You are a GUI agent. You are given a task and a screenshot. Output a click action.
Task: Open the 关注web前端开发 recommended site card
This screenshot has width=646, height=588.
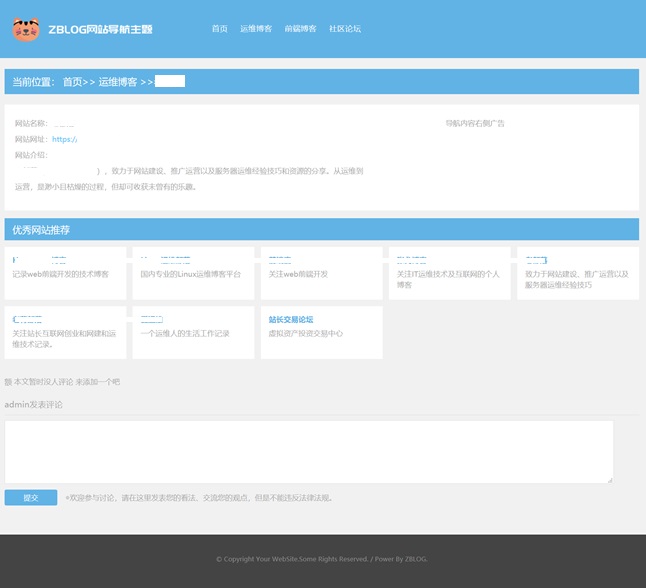click(322, 272)
